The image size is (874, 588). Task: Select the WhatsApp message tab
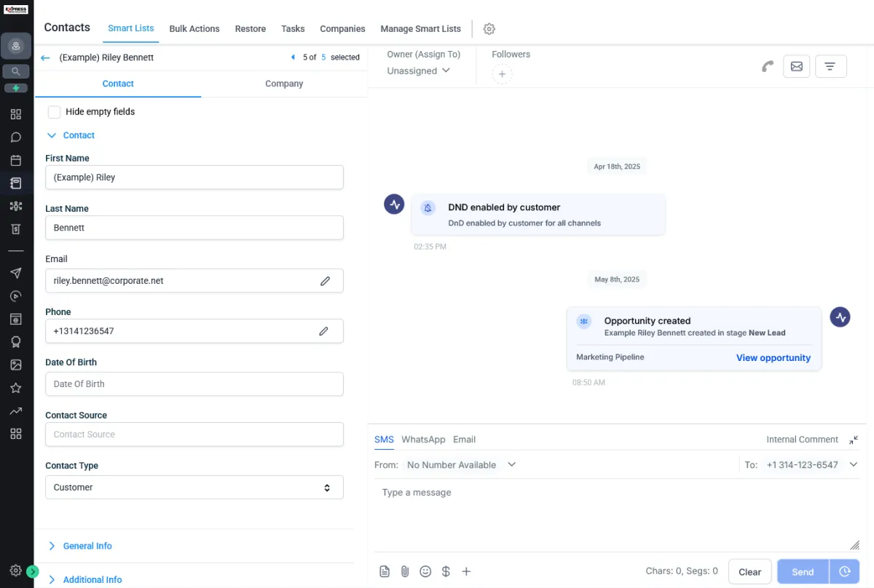pos(423,440)
